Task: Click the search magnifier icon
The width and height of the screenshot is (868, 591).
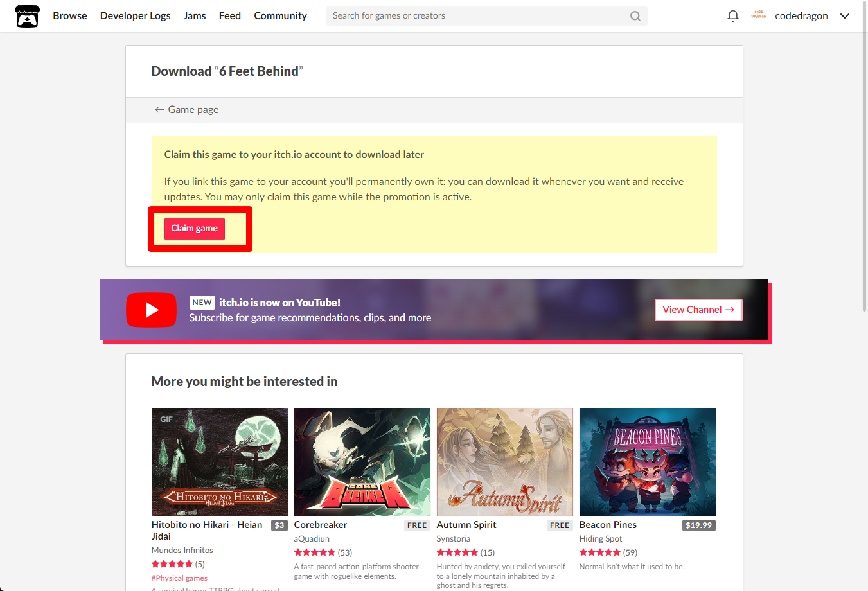Action: [x=635, y=16]
